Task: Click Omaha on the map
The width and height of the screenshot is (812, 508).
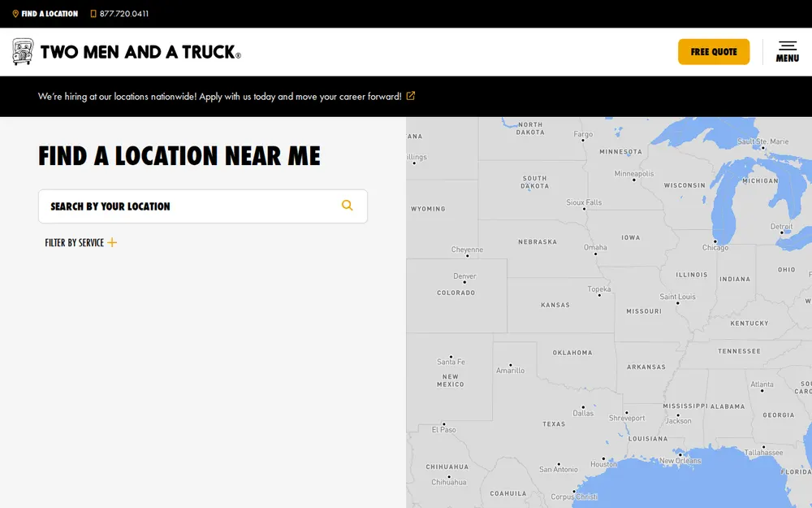Action: click(595, 247)
